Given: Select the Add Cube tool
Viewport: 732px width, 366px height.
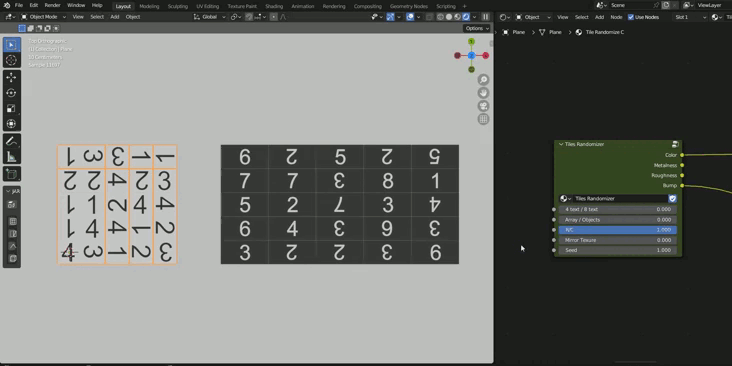Looking at the screenshot, I should pyautogui.click(x=12, y=174).
